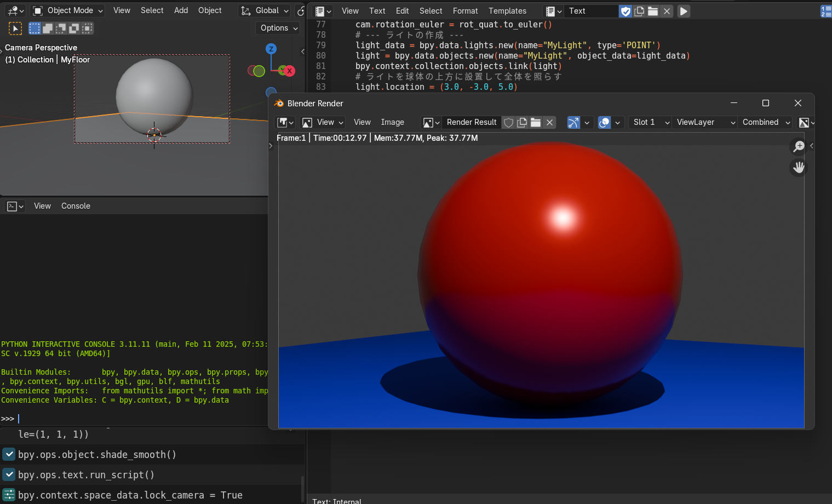Expand the viewport Options dropdown
The height and width of the screenshot is (504, 832).
pos(278,28)
